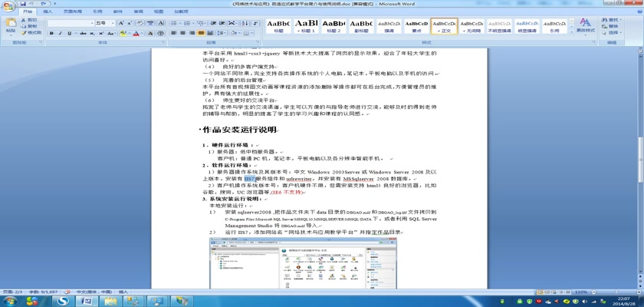Open Change Styles (更改样式)
644x307 pixels.
586,25
